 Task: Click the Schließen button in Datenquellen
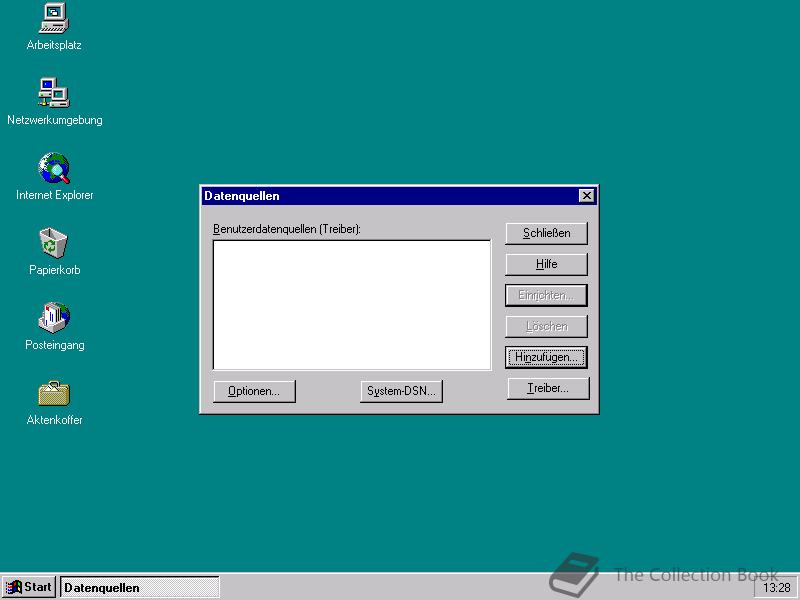546,233
